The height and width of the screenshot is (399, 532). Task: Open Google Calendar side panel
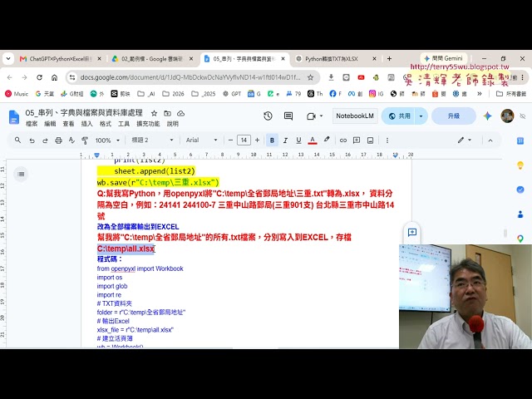point(520,140)
